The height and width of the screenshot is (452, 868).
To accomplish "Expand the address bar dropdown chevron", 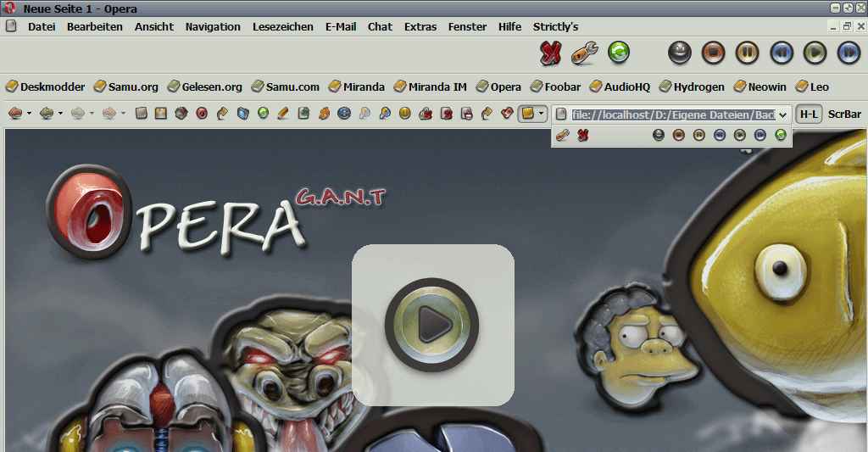I will coord(783,115).
